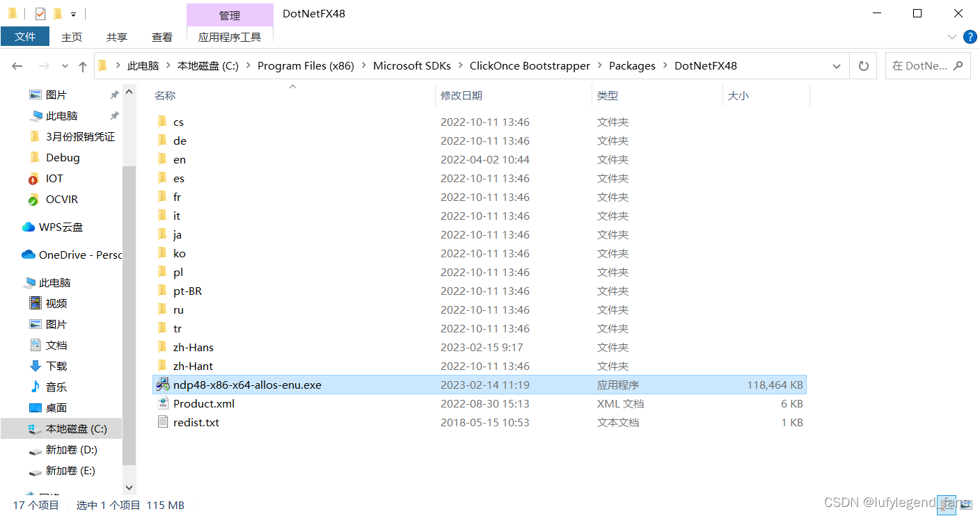980x516 pixels.
Task: Select the en folder row
Action: (x=480, y=159)
